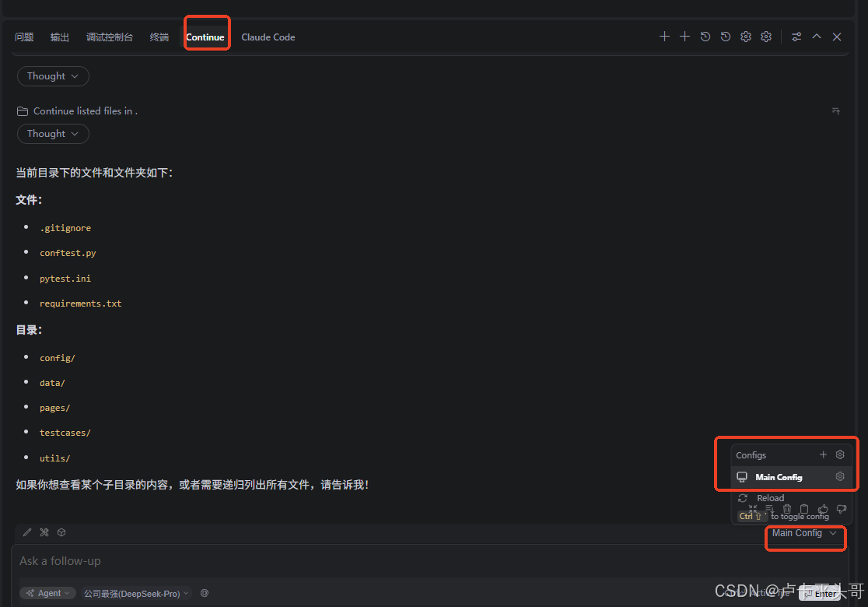Open history using the clock icon beside a gear
The image size is (868, 607).
coord(725,37)
